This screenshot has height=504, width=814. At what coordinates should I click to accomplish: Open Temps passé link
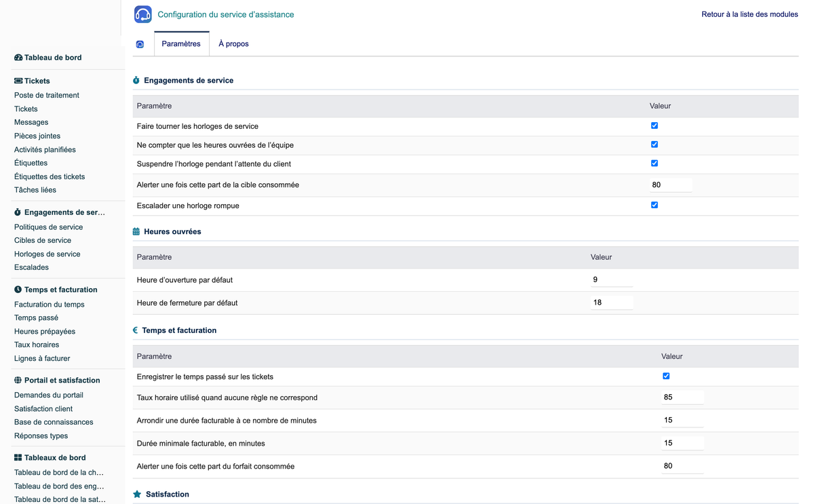pyautogui.click(x=36, y=318)
